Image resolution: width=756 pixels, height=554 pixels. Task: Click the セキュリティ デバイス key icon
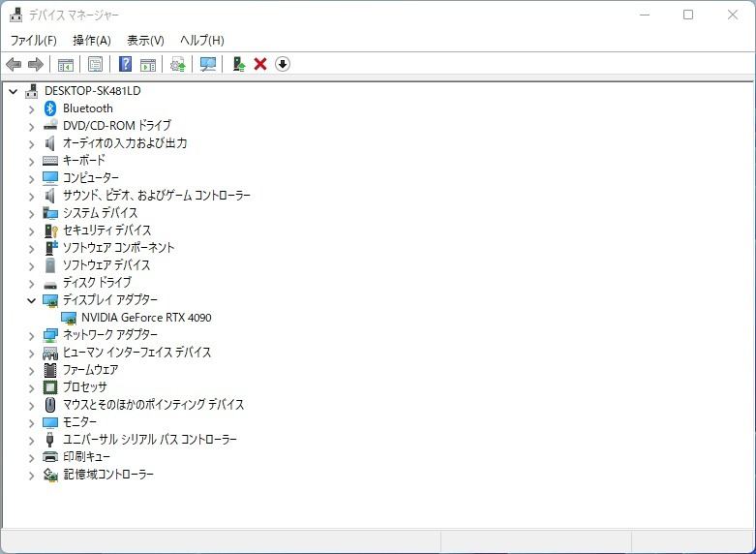[x=50, y=231]
